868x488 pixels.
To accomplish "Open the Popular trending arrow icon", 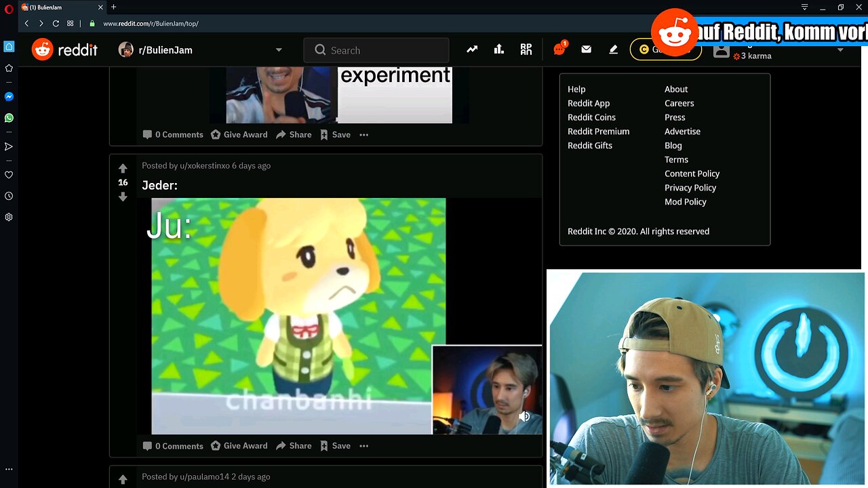I will tap(472, 49).
